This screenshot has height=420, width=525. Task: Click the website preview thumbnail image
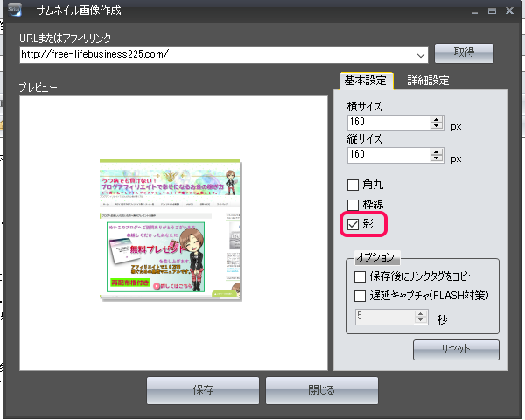point(170,231)
